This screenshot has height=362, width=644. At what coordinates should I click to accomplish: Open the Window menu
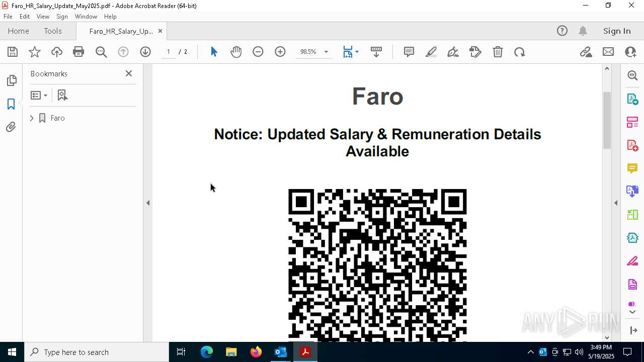(x=86, y=17)
